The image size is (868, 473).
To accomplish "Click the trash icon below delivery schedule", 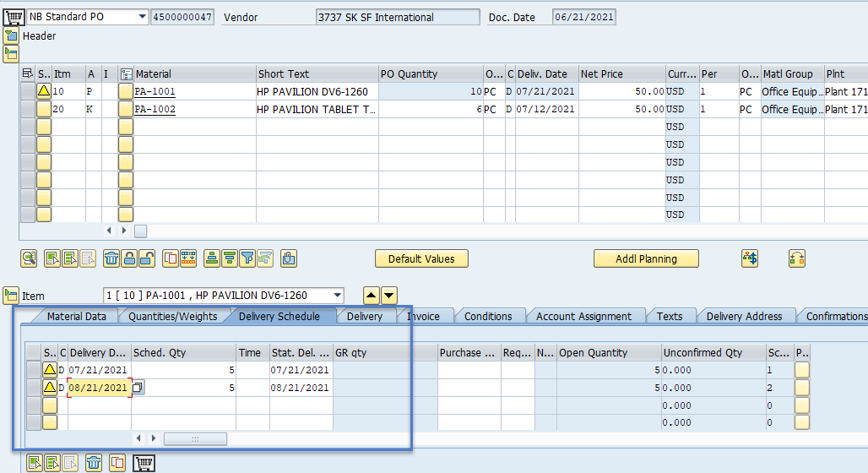I will click(x=94, y=463).
